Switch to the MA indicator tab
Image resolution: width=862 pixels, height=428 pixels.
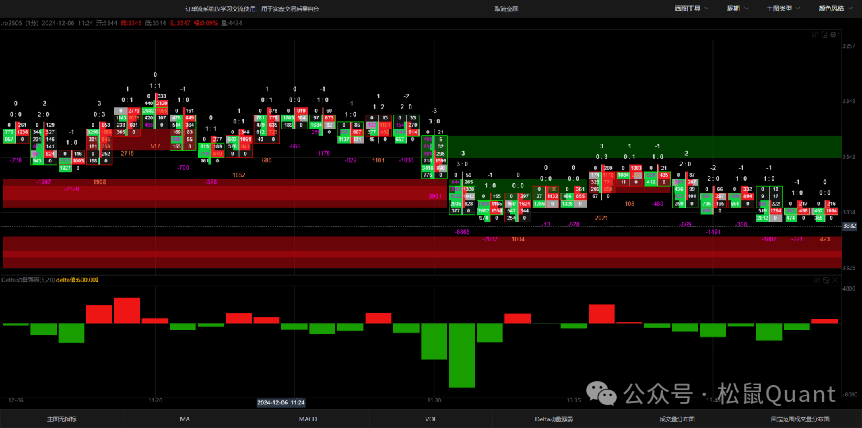click(x=185, y=419)
